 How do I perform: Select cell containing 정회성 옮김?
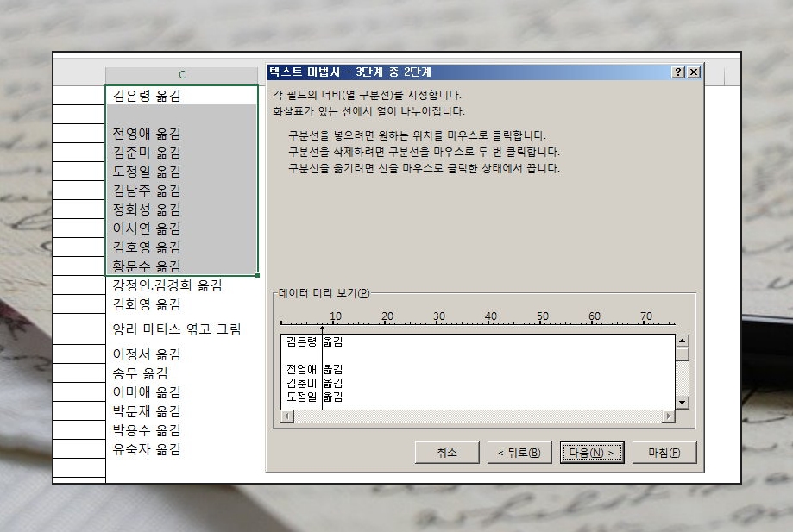(x=181, y=210)
